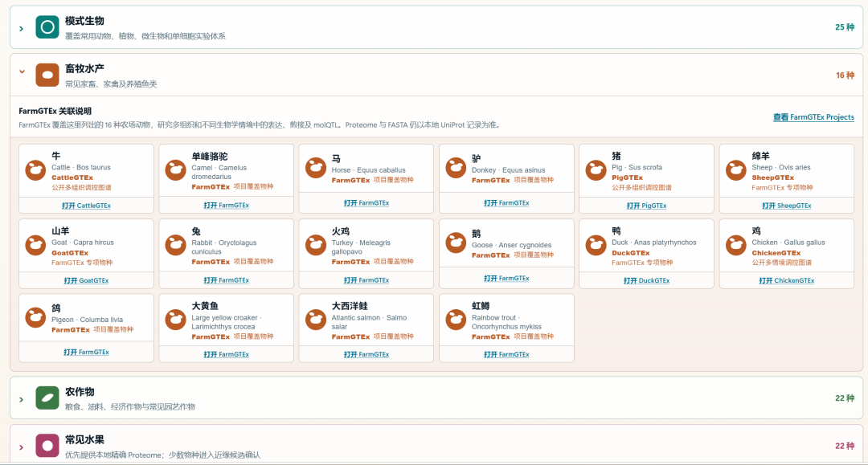Open 打开 FarmGTEx under 虹鳟 card

click(x=506, y=354)
